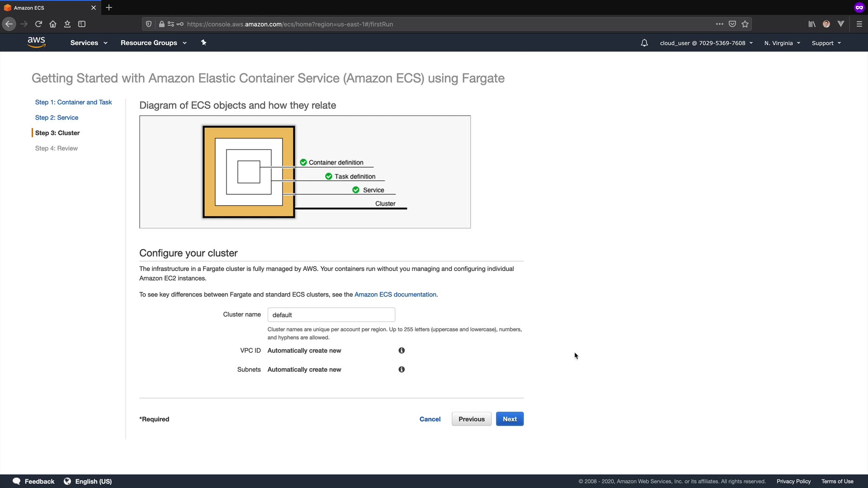
Task: Open the cloud_user account dropdown
Action: pos(706,43)
